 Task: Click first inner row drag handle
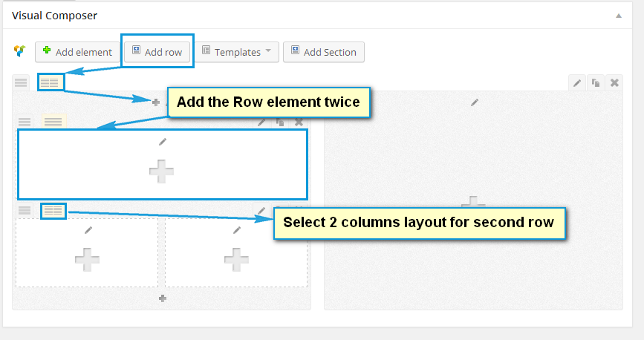point(25,122)
